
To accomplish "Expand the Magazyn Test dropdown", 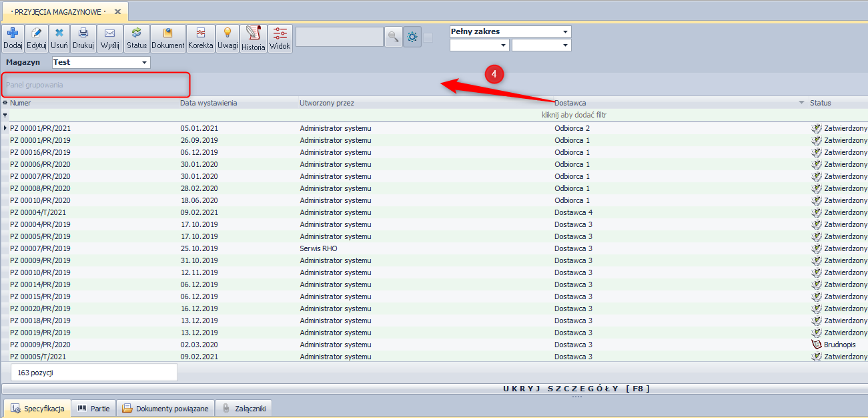I will pyautogui.click(x=144, y=63).
